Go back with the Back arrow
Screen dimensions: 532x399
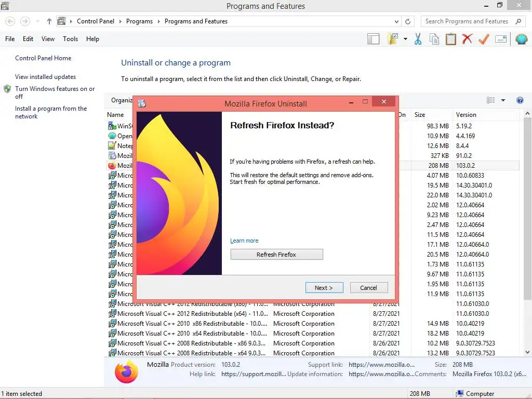tap(10, 21)
